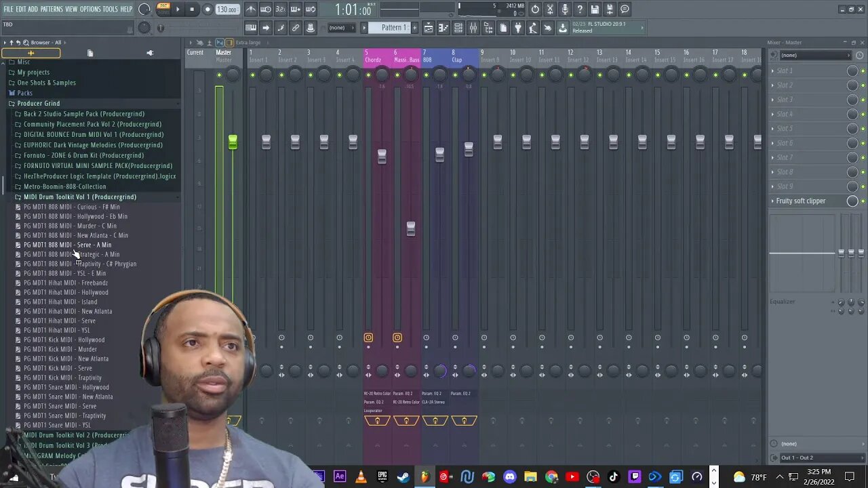Toggle Slot 1 effect enable light
868x488 pixels.
(863, 70)
